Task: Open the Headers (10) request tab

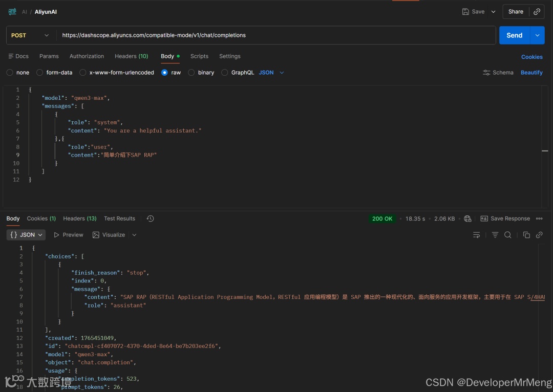Action: 131,56
